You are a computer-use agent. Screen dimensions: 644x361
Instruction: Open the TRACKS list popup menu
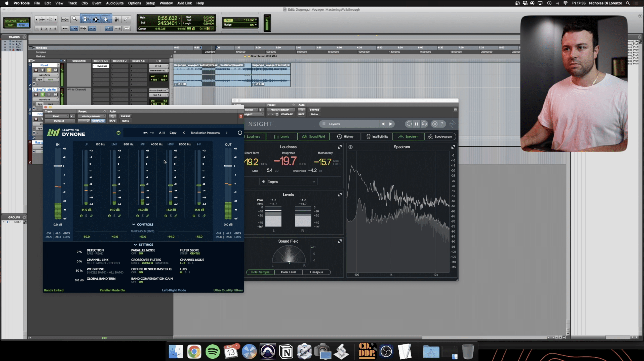[24, 37]
